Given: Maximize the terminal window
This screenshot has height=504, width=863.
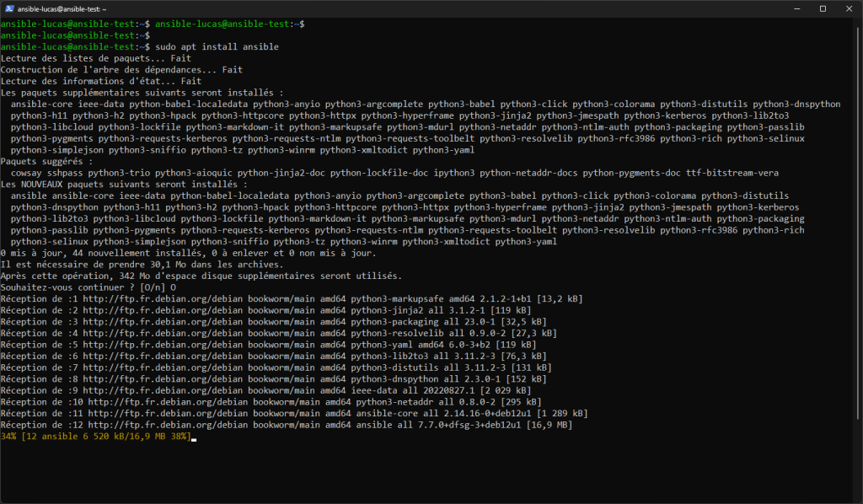Looking at the screenshot, I should [x=823, y=8].
